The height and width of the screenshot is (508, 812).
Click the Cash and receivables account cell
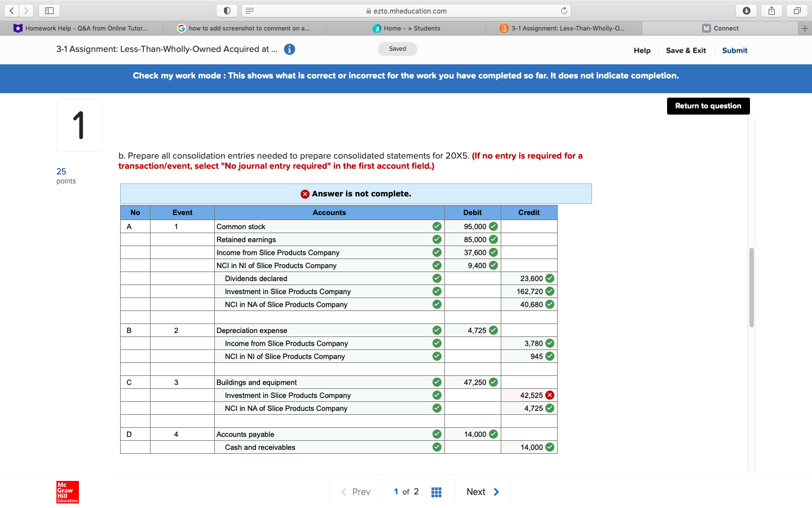point(329,447)
